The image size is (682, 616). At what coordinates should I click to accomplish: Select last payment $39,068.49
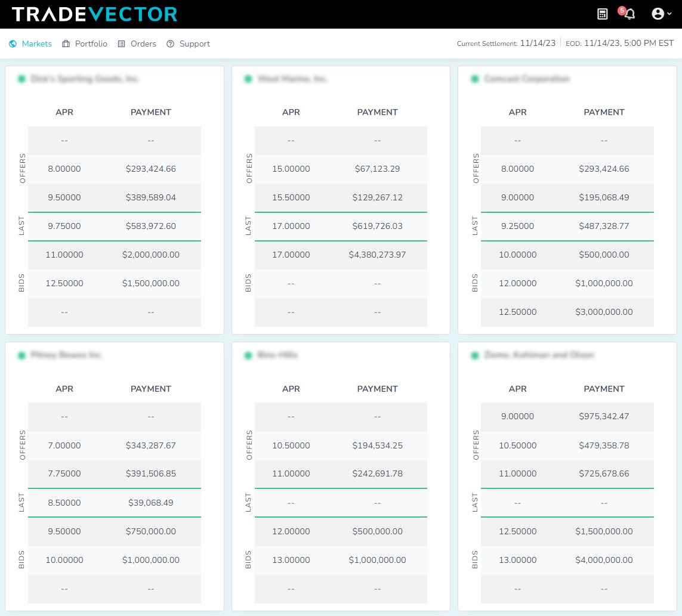pyautogui.click(x=150, y=503)
